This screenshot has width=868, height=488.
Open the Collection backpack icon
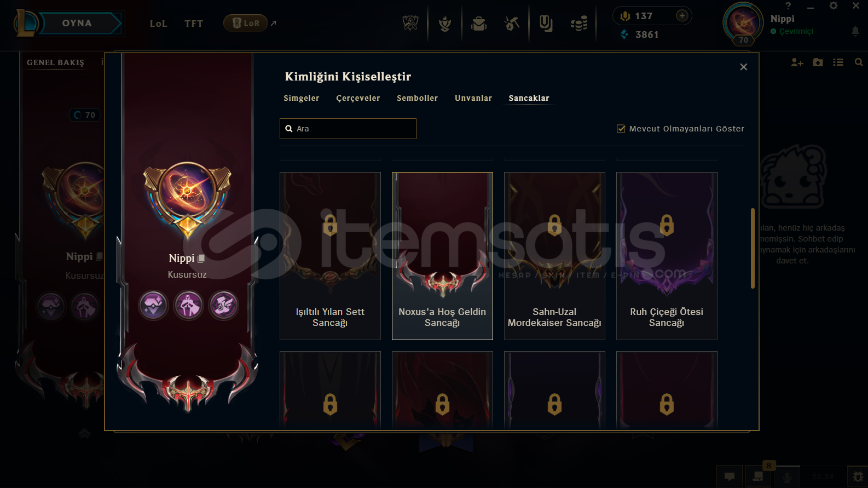click(x=479, y=24)
